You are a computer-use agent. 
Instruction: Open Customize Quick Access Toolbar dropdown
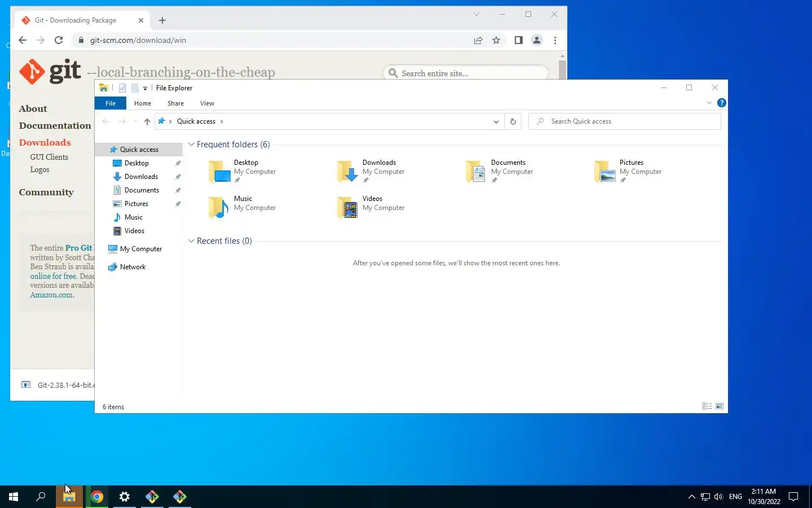coord(145,88)
